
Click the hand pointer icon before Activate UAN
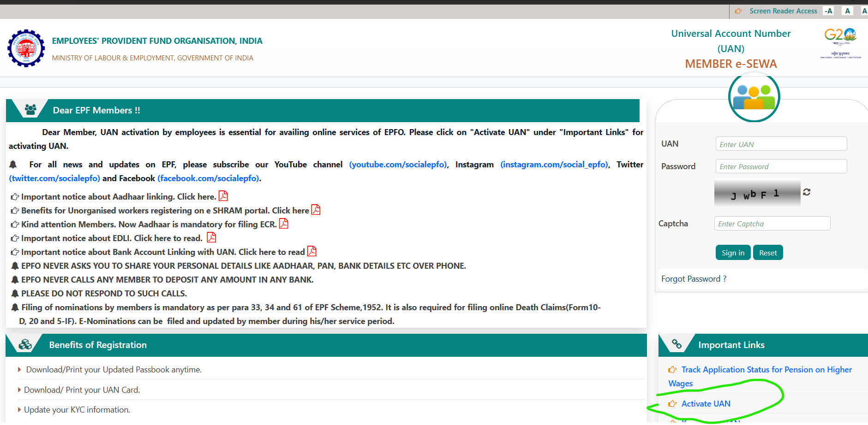(673, 404)
